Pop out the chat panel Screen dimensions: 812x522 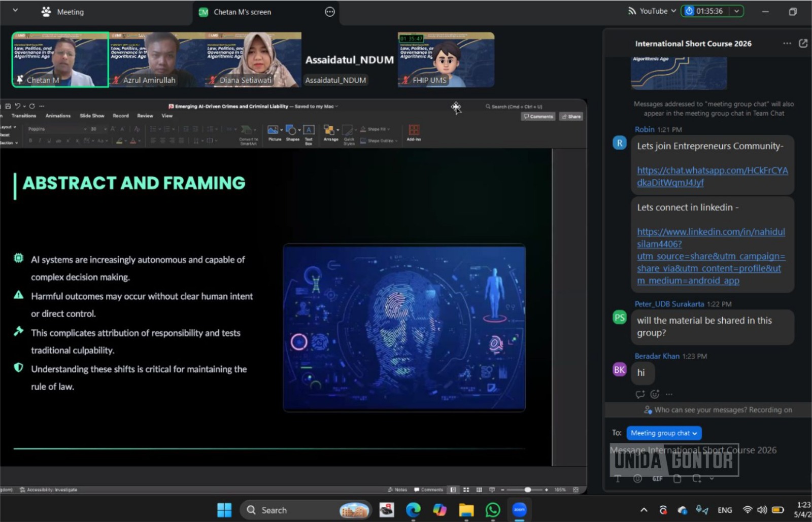[803, 44]
